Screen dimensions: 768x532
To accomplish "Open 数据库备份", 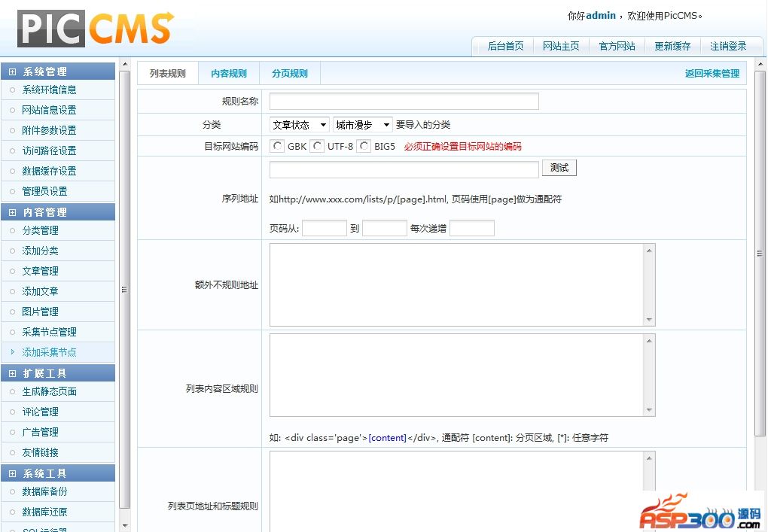I will click(x=44, y=492).
